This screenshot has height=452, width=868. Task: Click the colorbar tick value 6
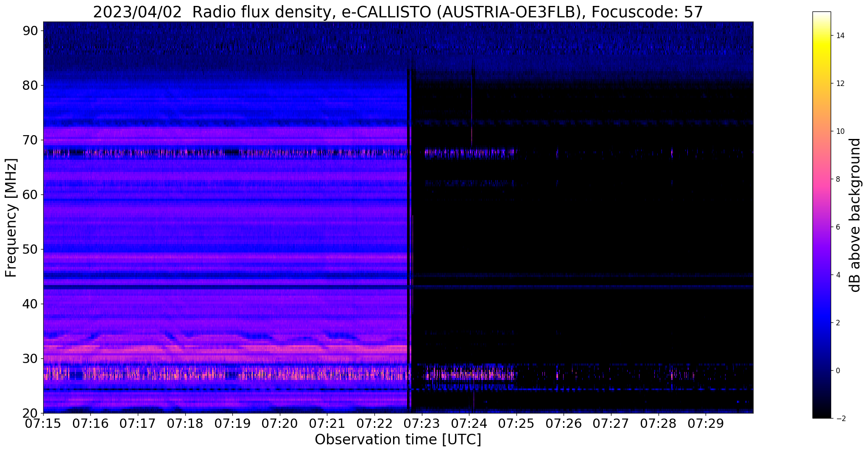click(x=837, y=227)
